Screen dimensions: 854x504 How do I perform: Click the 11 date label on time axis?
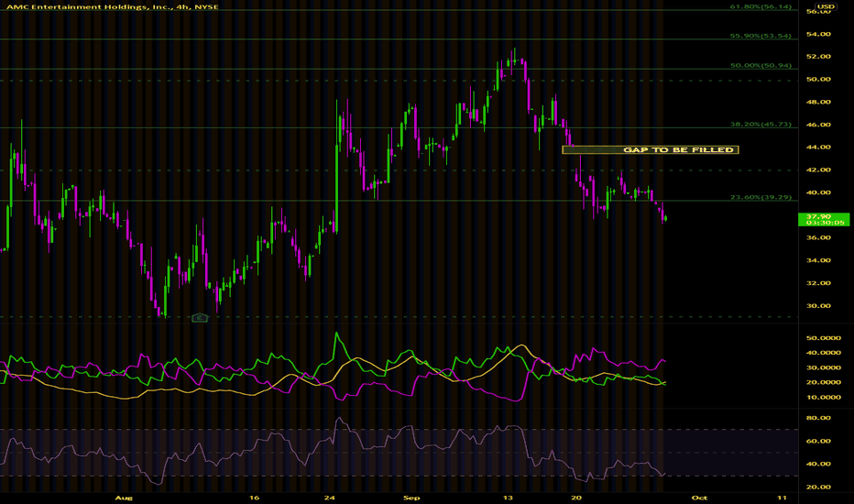783,498
